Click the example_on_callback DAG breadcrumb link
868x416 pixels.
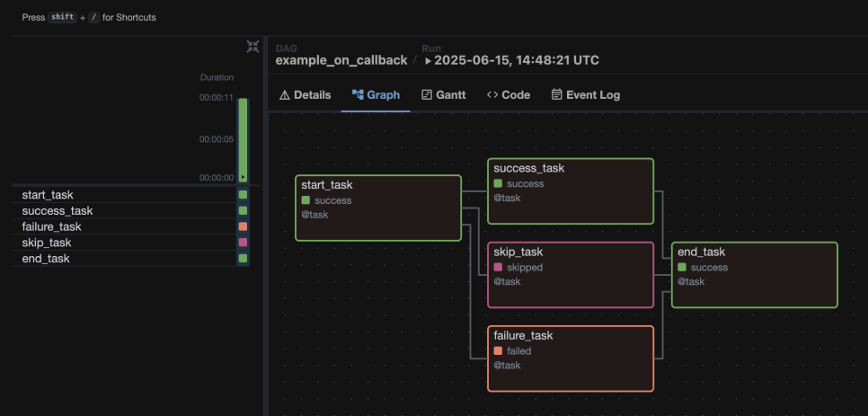341,60
